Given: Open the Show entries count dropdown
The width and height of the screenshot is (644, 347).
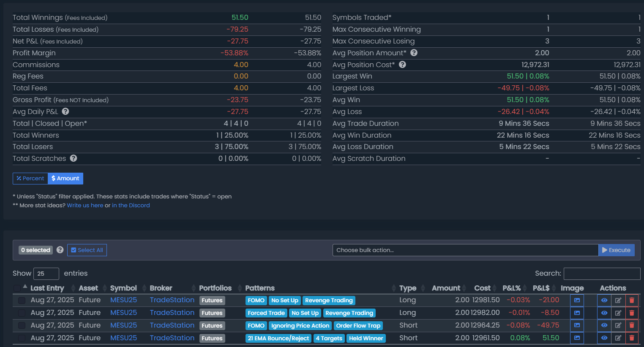Looking at the screenshot, I should [x=46, y=274].
